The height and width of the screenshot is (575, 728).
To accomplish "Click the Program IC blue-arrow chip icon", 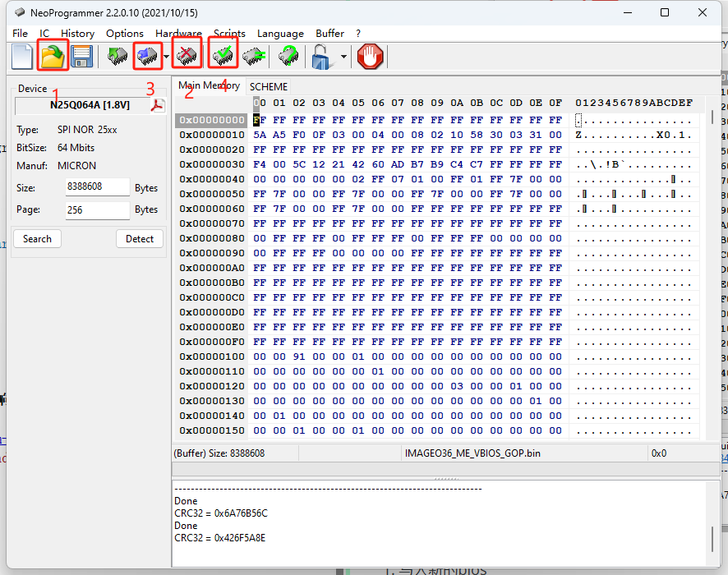I will pos(148,56).
